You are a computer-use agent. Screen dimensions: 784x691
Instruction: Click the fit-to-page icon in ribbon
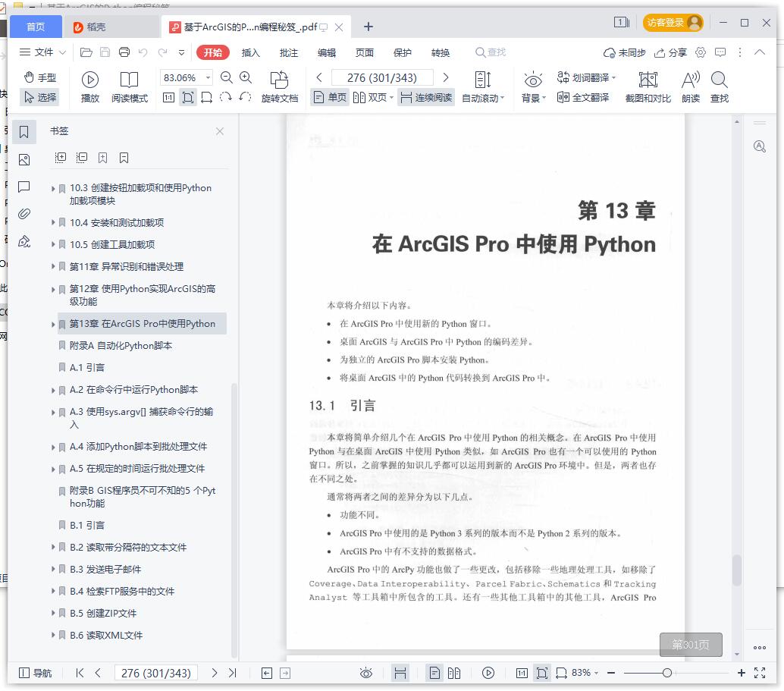click(x=188, y=97)
